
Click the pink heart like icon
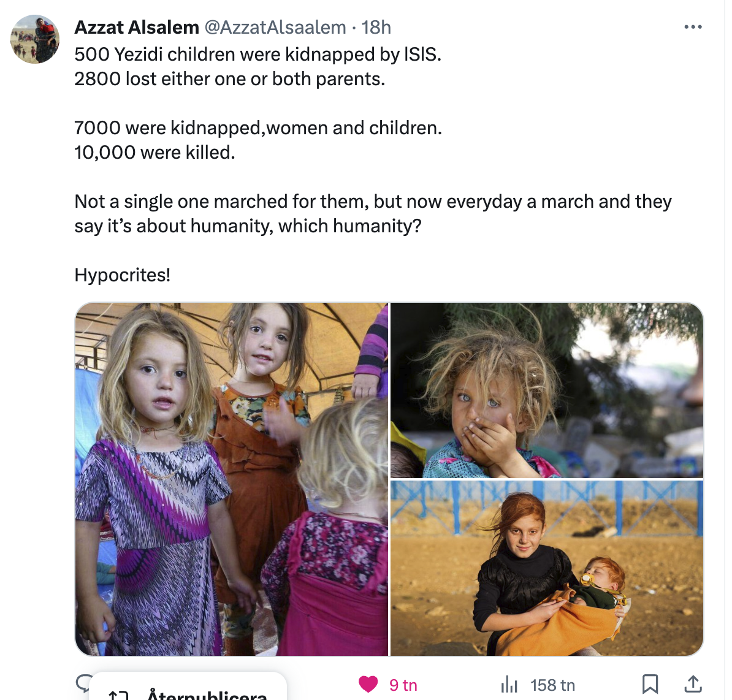pos(368,684)
